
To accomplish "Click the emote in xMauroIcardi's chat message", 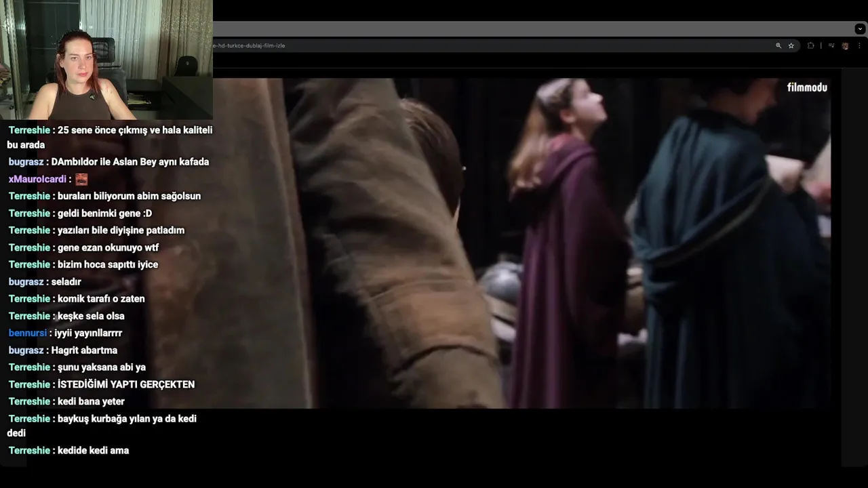I will tap(81, 179).
